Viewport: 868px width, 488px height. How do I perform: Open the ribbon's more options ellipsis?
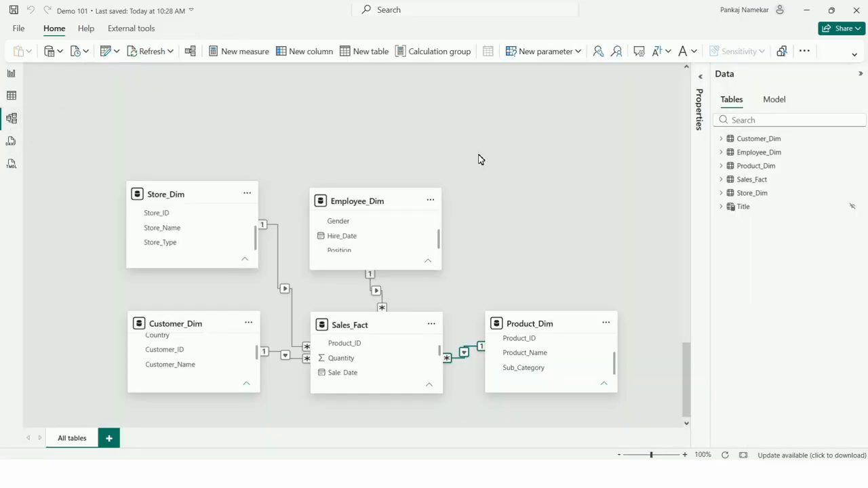804,51
